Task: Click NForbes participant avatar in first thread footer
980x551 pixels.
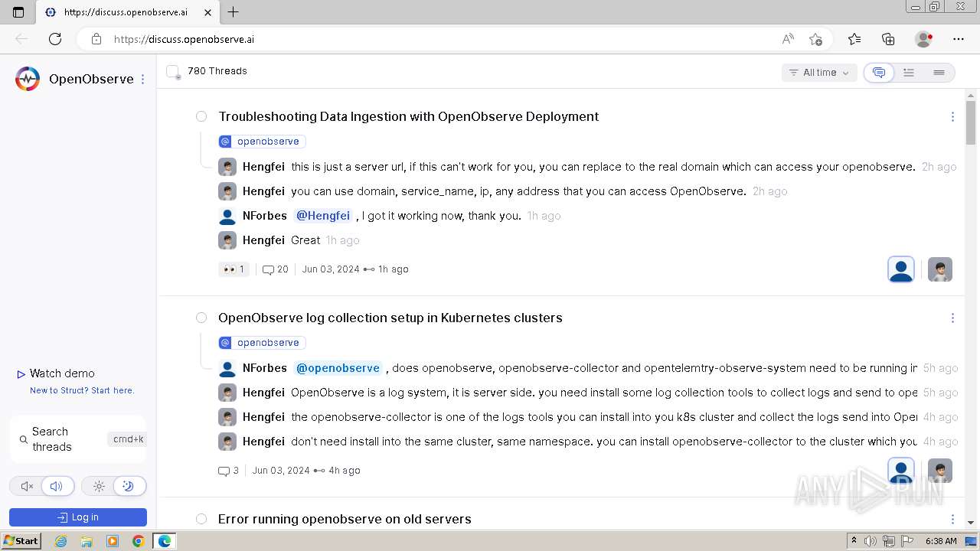Action: [901, 269]
